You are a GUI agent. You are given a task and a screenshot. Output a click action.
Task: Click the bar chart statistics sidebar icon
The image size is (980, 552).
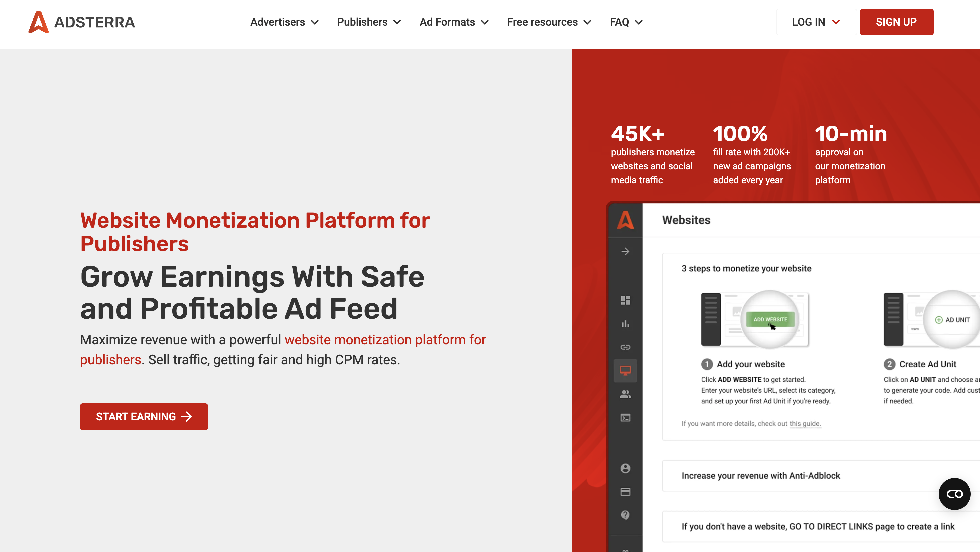click(625, 324)
